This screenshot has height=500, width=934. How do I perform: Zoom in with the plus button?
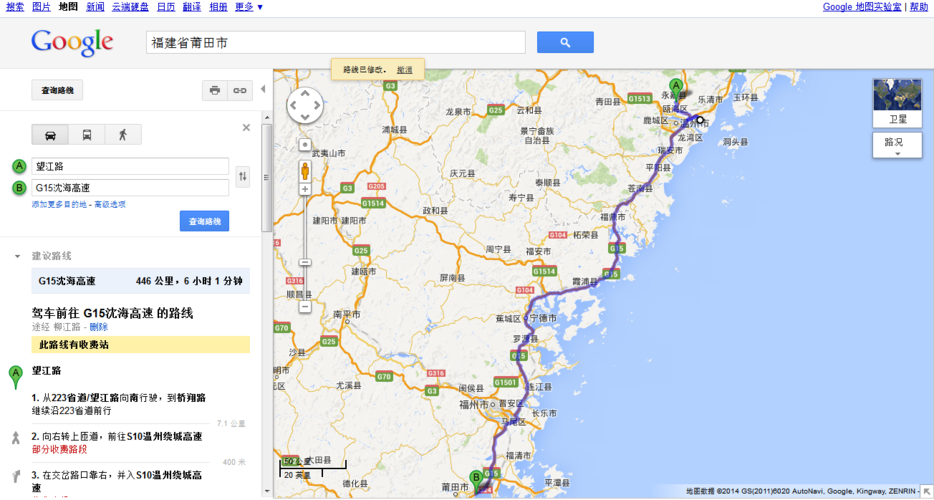click(305, 189)
